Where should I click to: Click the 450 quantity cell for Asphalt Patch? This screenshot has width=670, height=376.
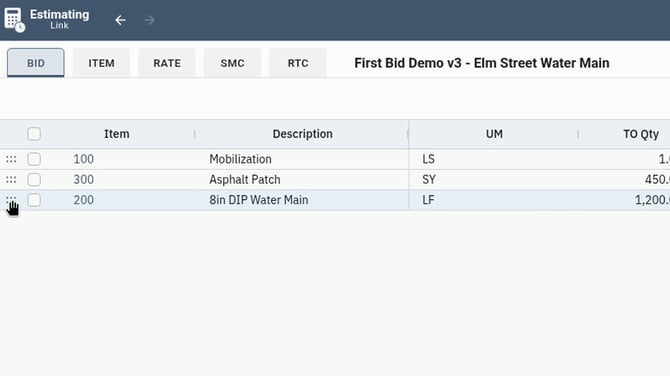[x=657, y=179]
